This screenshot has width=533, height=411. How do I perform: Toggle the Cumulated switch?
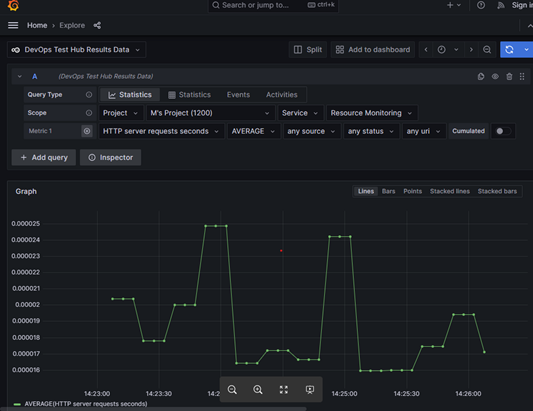(x=503, y=131)
